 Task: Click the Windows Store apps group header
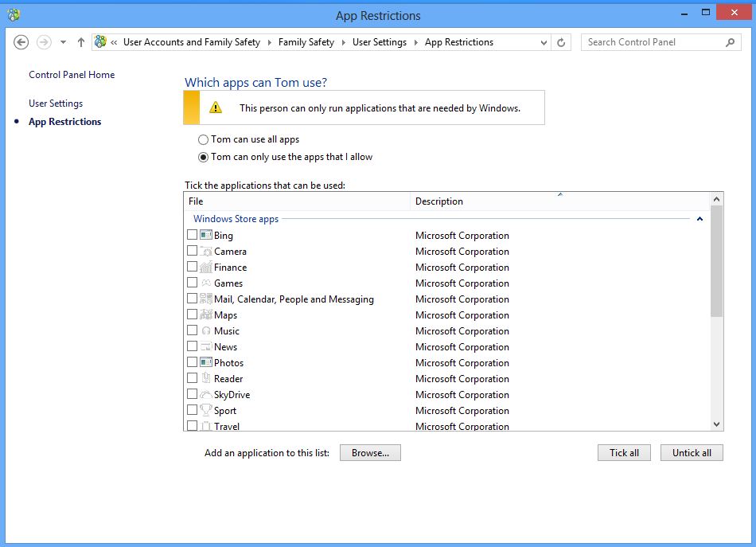click(x=236, y=219)
